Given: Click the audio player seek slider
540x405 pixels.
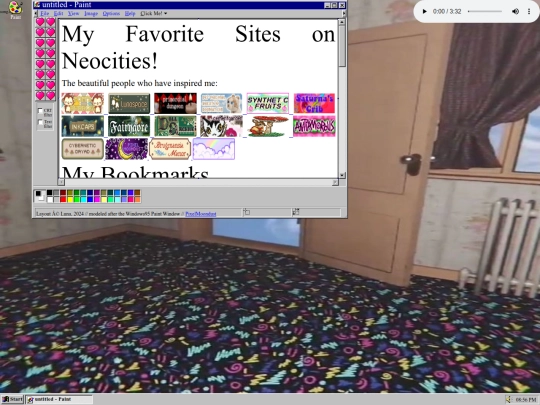Looking at the screenshot, I should (485, 11).
